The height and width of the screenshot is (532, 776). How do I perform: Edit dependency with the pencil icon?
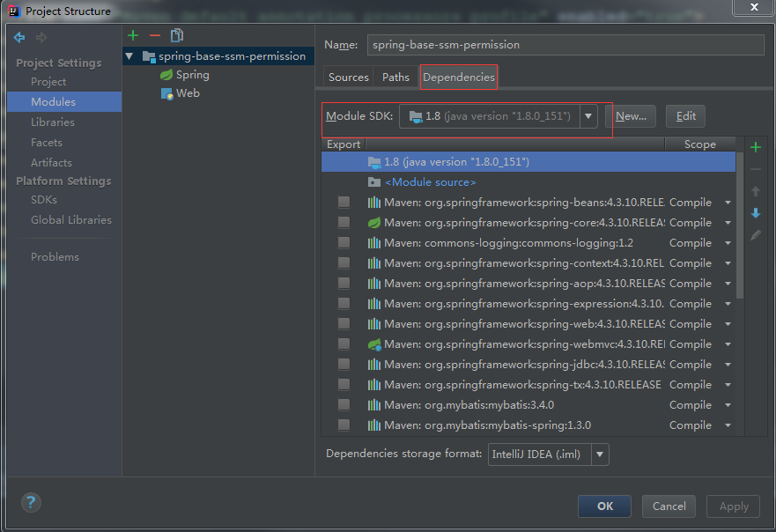pos(756,235)
